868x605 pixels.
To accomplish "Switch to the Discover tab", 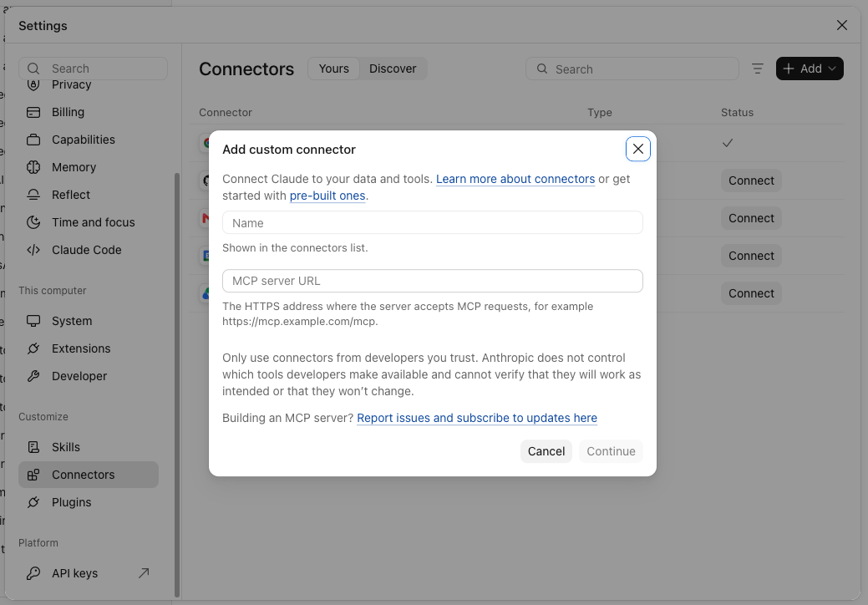I will tap(393, 69).
